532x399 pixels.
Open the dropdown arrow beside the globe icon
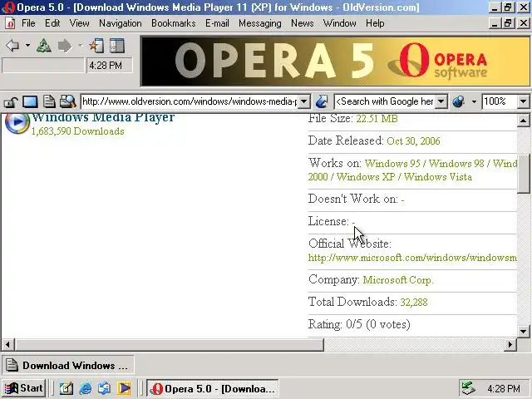474,101
